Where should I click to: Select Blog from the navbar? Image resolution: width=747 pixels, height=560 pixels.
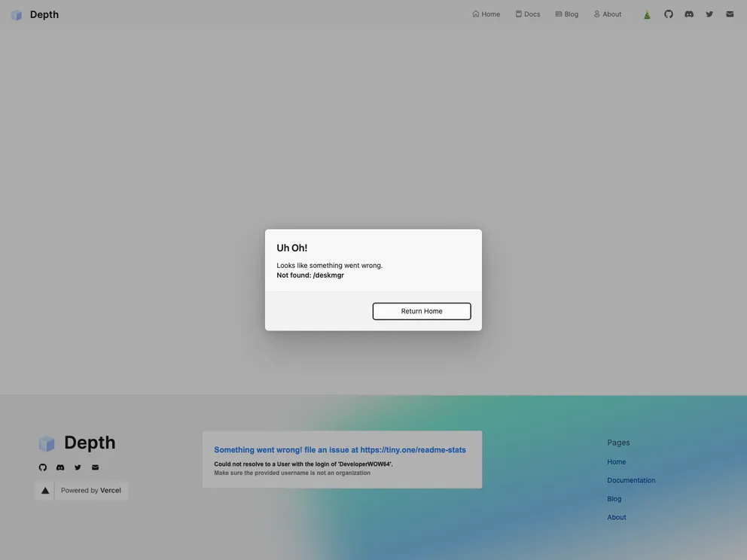567,14
